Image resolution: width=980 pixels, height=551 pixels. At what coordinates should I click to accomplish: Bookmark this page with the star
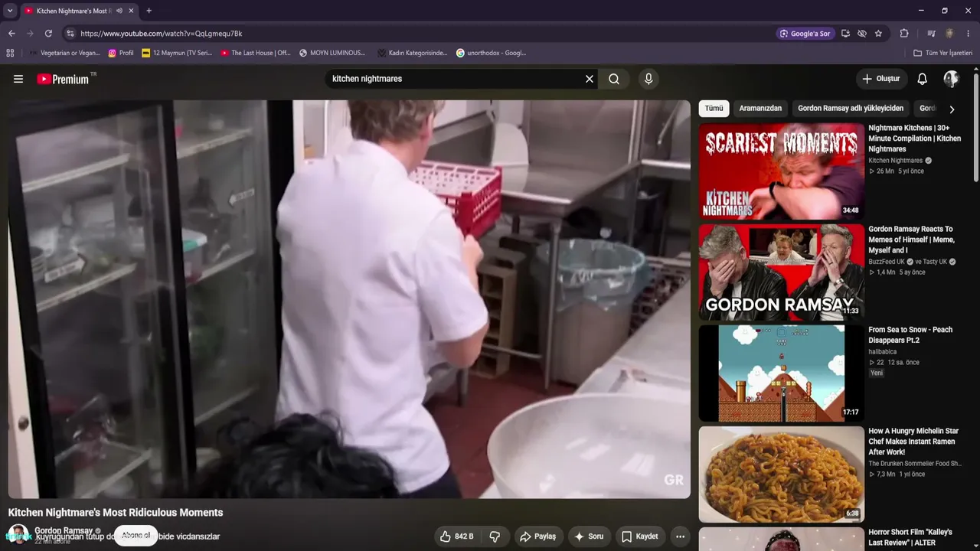coord(878,34)
